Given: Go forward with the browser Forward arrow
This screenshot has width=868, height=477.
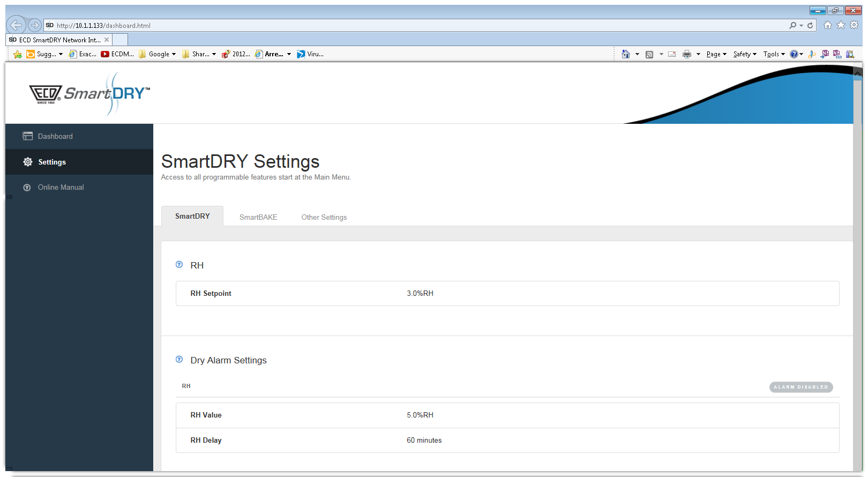Looking at the screenshot, I should (x=35, y=25).
